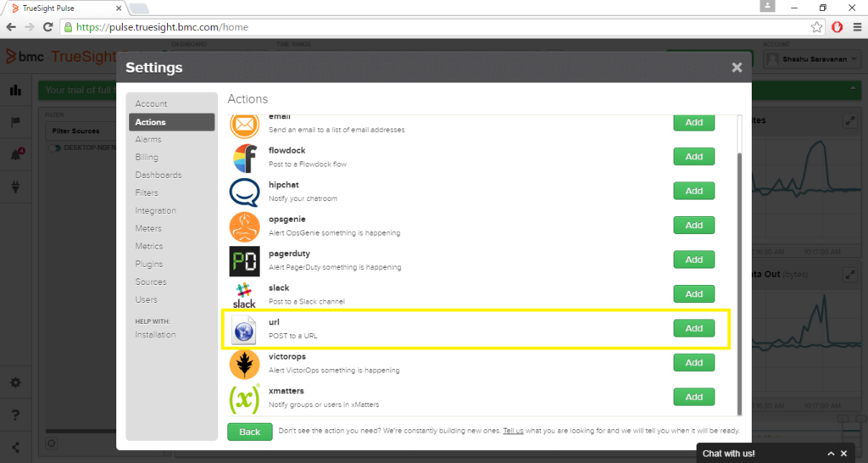868x463 pixels.
Task: Click the bmc TrueSight logo
Action: (61, 57)
